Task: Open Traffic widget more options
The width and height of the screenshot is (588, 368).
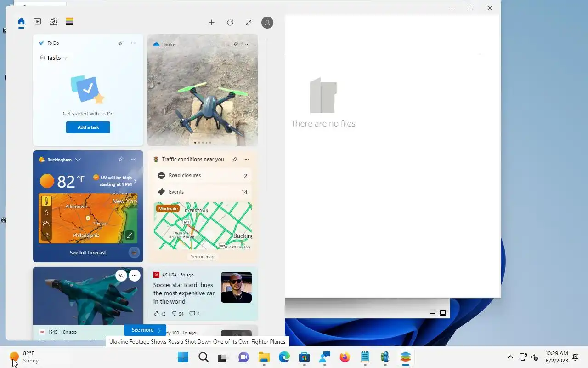Action: (x=247, y=159)
